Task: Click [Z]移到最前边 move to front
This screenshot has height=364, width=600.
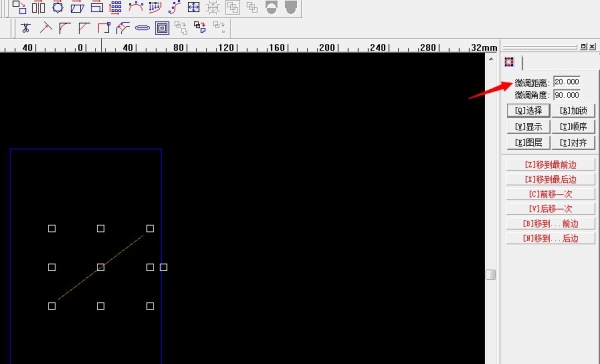Action: (550, 165)
